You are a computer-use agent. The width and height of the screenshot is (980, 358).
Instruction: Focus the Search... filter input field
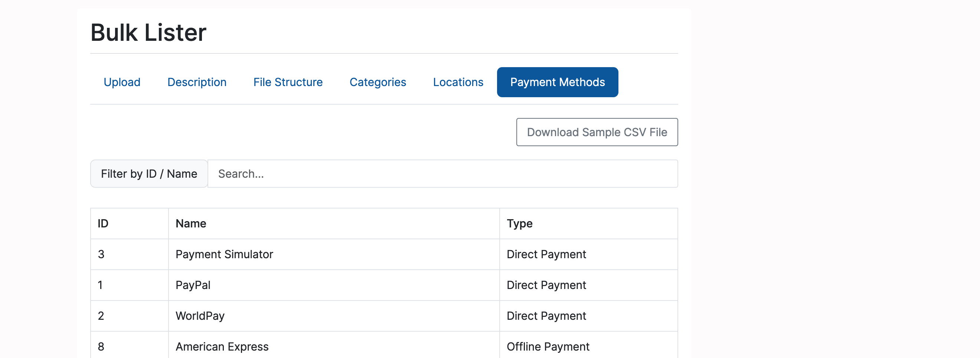coord(442,174)
